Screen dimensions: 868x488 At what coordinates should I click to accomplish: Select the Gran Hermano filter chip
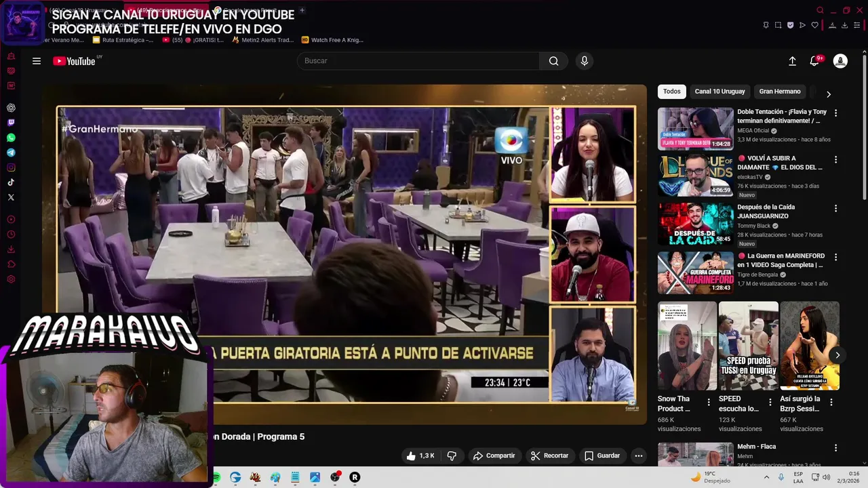780,91
